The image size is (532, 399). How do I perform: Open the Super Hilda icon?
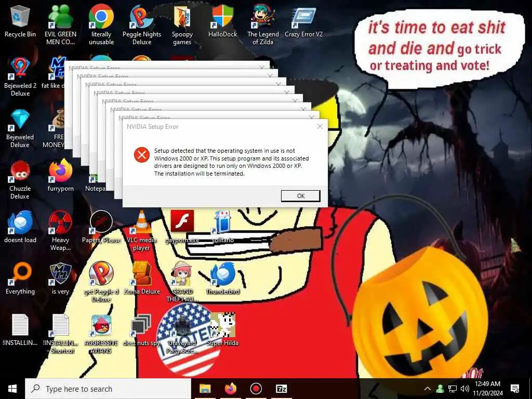point(222,329)
